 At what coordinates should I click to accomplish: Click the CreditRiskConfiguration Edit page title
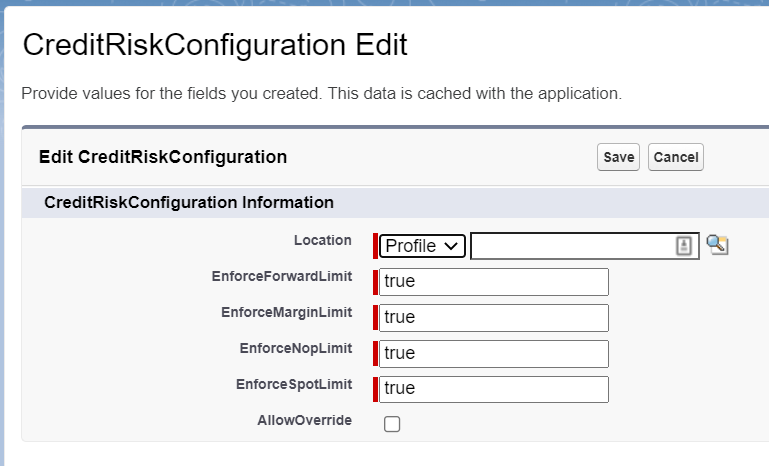(x=214, y=45)
